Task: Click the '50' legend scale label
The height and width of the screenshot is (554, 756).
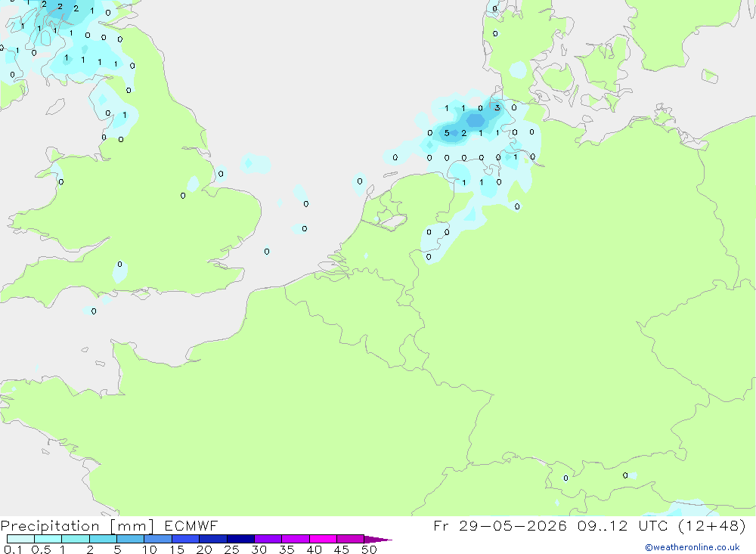Action: (369, 549)
